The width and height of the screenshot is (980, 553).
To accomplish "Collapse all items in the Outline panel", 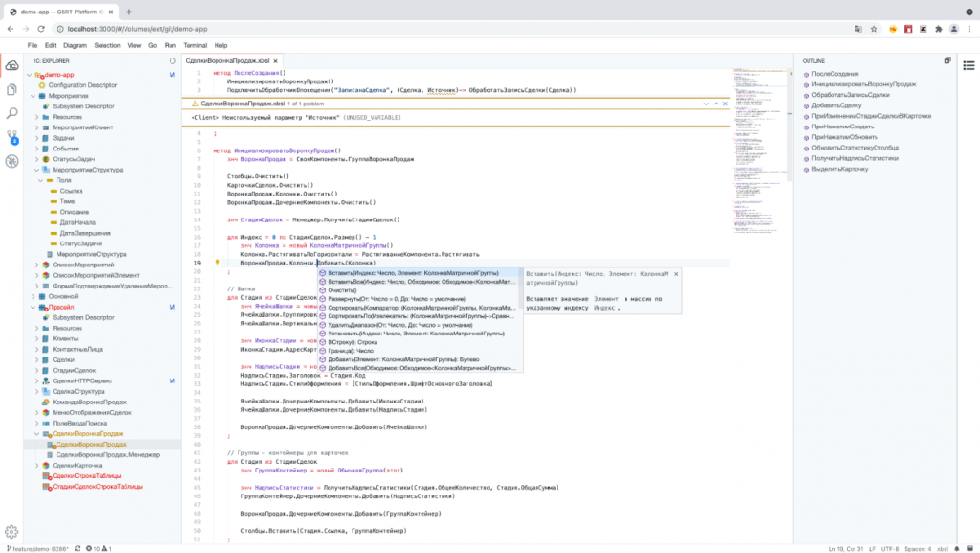I will click(x=946, y=60).
